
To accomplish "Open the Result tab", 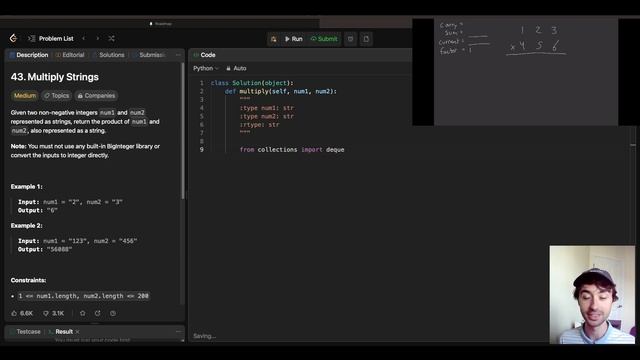I will click(61, 331).
